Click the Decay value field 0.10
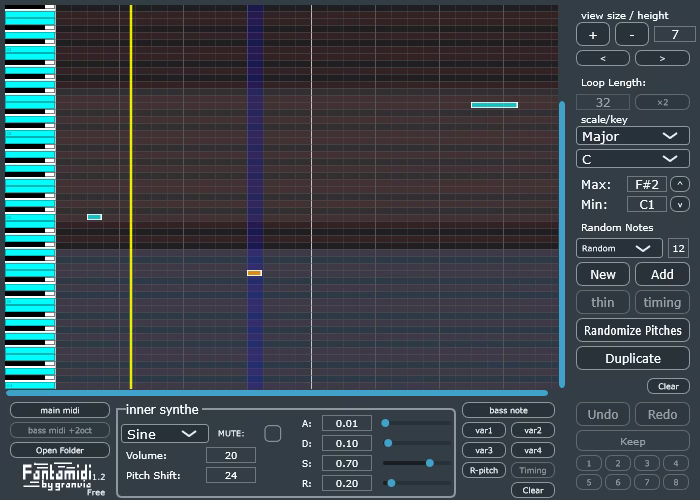The image size is (700, 500). [347, 443]
